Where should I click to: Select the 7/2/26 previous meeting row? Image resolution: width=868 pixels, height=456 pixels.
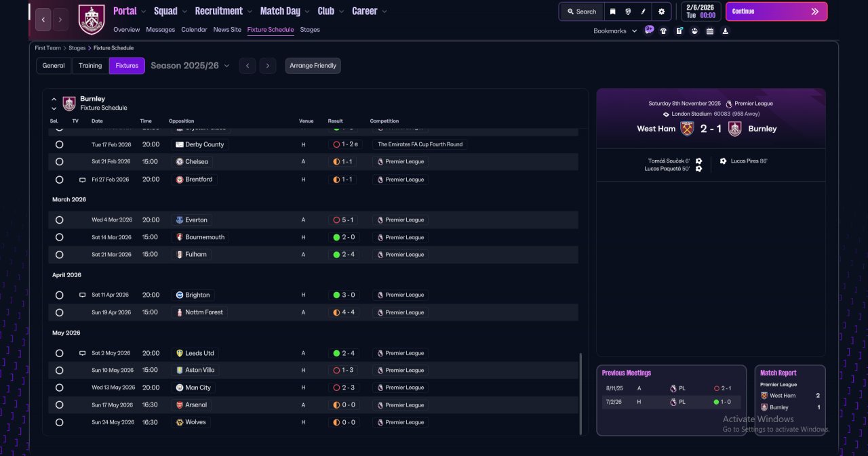click(671, 402)
